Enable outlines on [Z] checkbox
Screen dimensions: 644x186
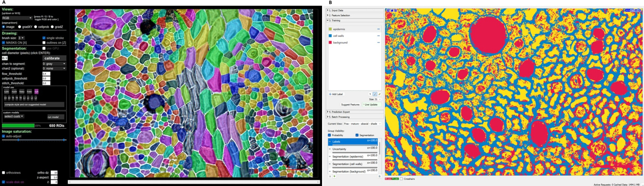(x=44, y=43)
